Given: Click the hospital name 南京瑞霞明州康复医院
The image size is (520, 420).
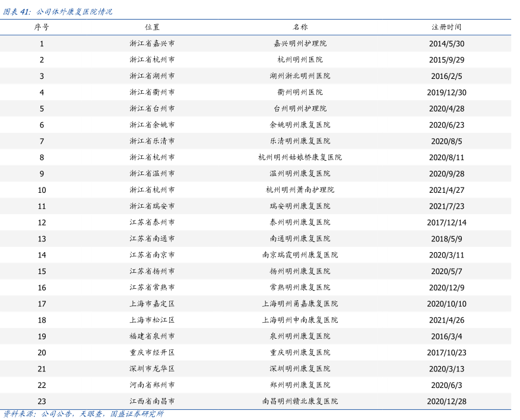Looking at the screenshot, I should (x=300, y=254).
